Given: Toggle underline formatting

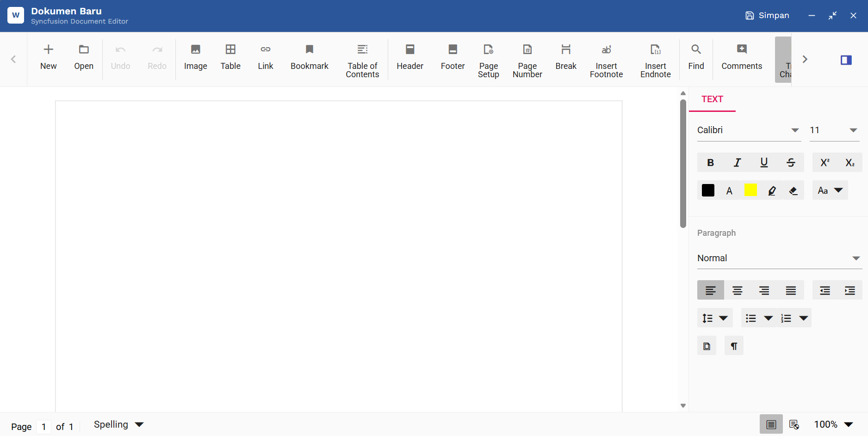Looking at the screenshot, I should (764, 162).
